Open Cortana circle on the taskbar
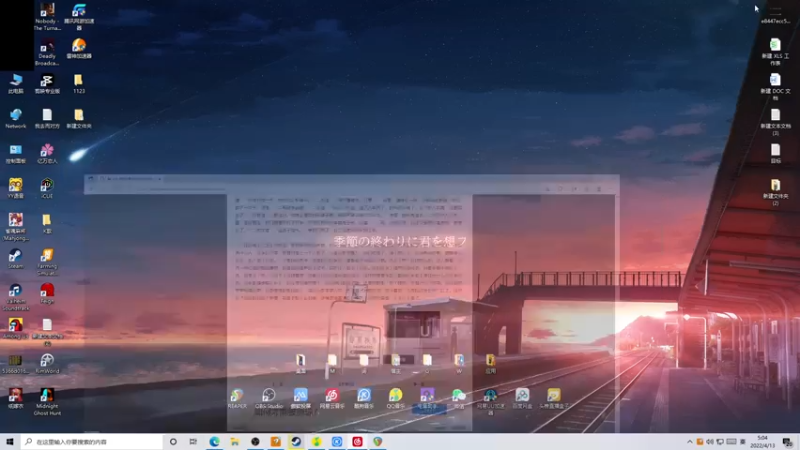This screenshot has width=800, height=450. tap(173, 441)
